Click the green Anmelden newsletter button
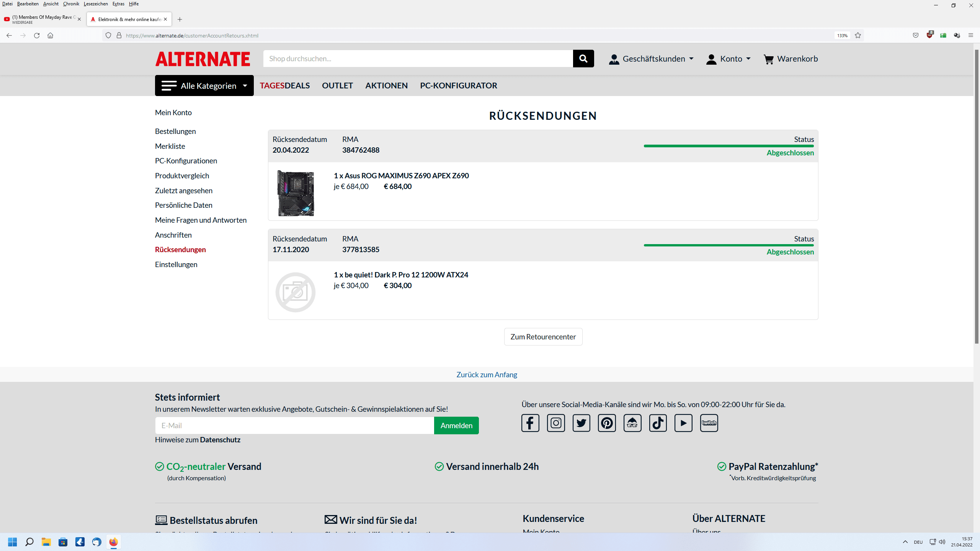 point(456,425)
